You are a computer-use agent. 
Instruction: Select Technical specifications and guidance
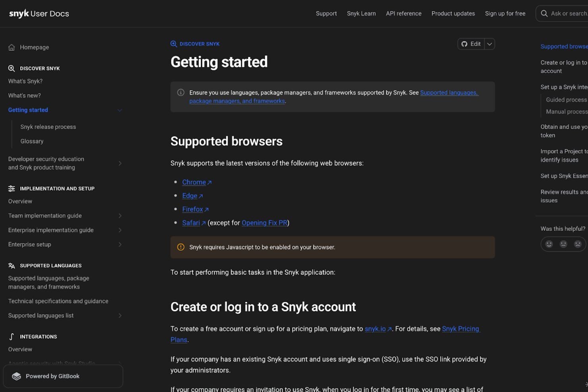[58, 301]
